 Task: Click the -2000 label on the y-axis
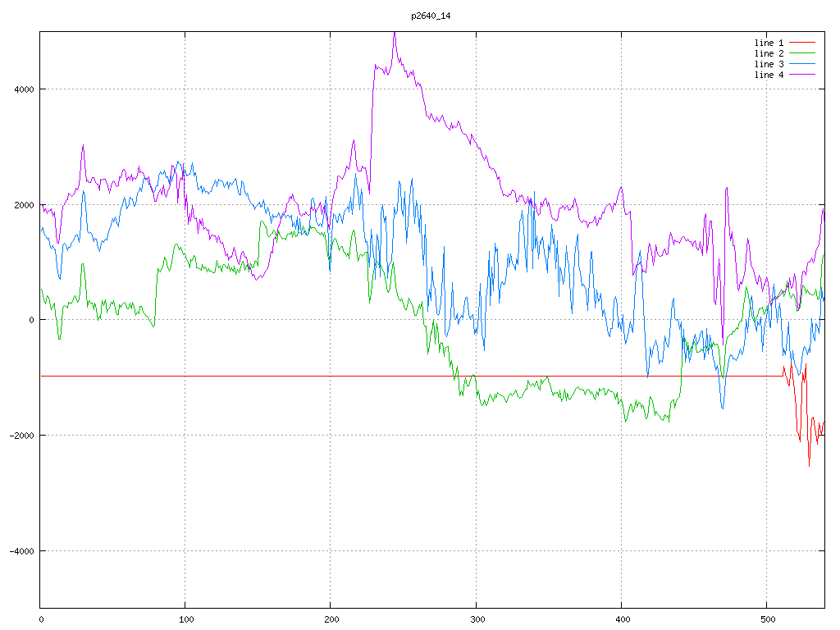click(21, 436)
